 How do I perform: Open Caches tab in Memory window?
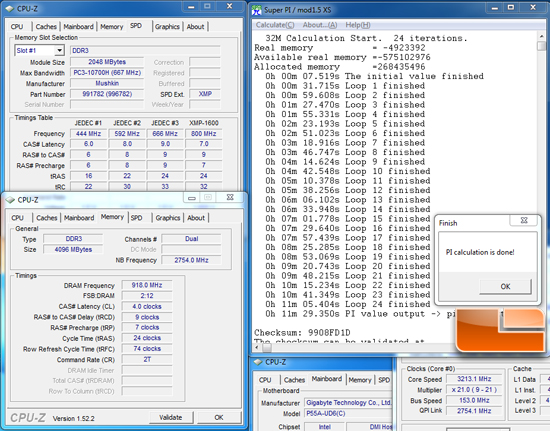click(47, 218)
